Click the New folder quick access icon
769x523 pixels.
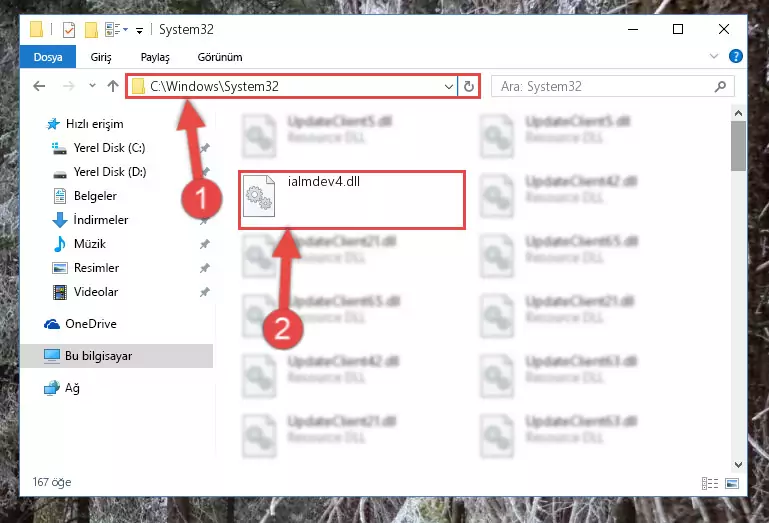click(x=91, y=30)
